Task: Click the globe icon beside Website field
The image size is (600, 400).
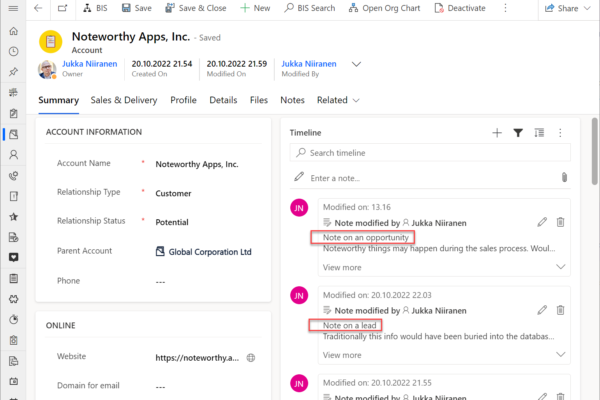Action: 251,357
